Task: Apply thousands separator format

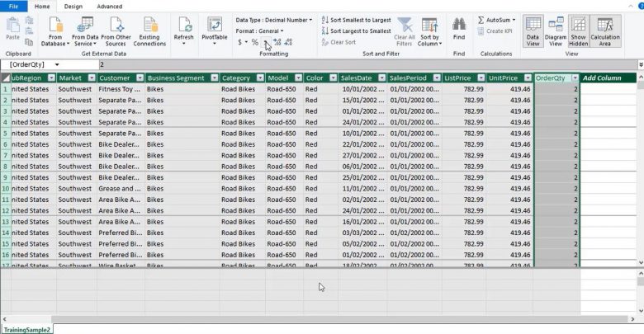Action: (x=266, y=42)
